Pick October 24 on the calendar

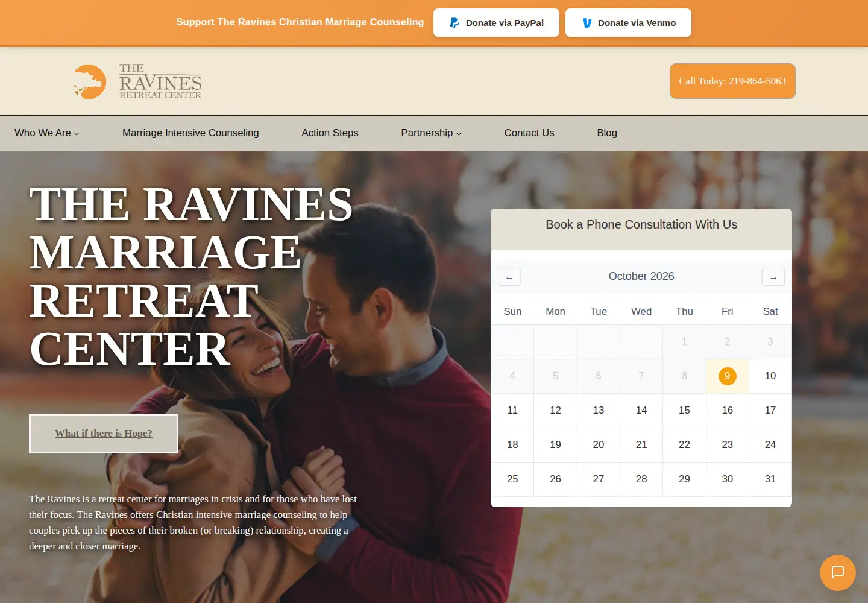[x=770, y=445]
